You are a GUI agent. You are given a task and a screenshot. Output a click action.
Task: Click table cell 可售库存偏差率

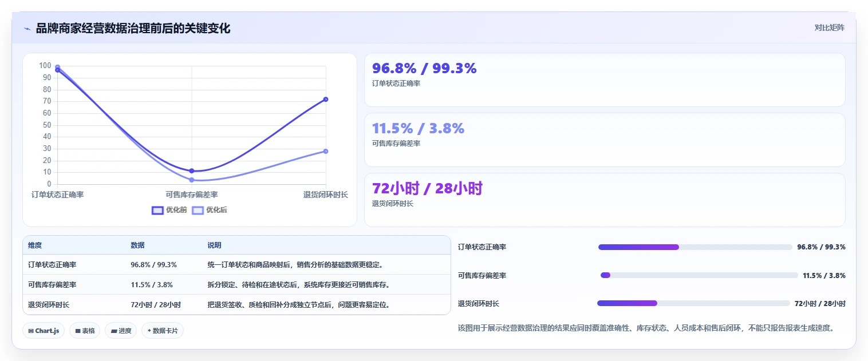tap(52, 285)
